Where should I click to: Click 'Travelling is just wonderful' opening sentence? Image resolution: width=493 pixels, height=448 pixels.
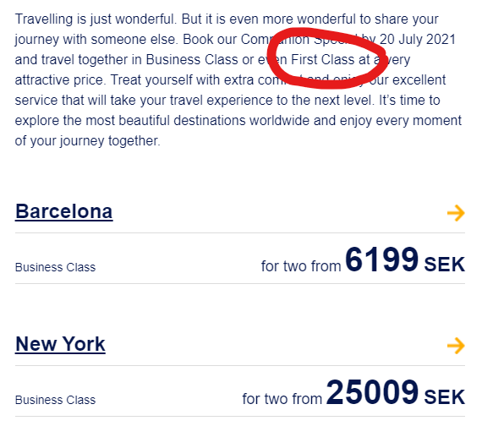point(96,19)
